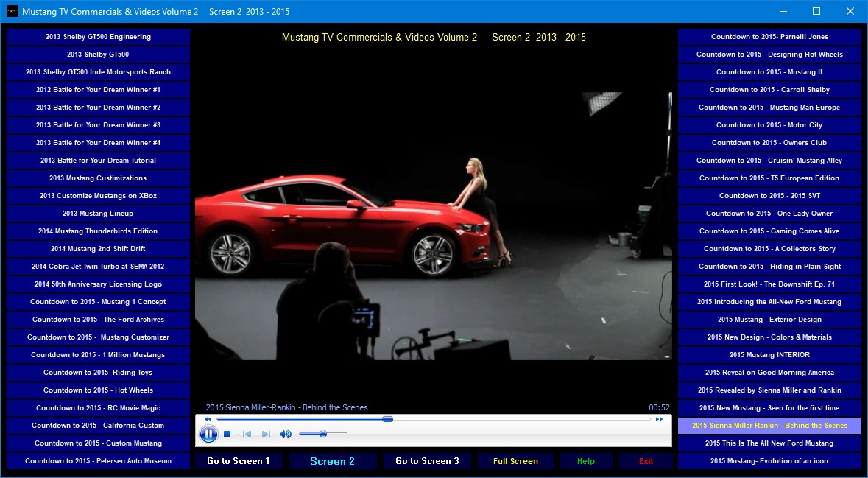The height and width of the screenshot is (478, 868).
Task: Open the Help button
Action: (x=586, y=461)
